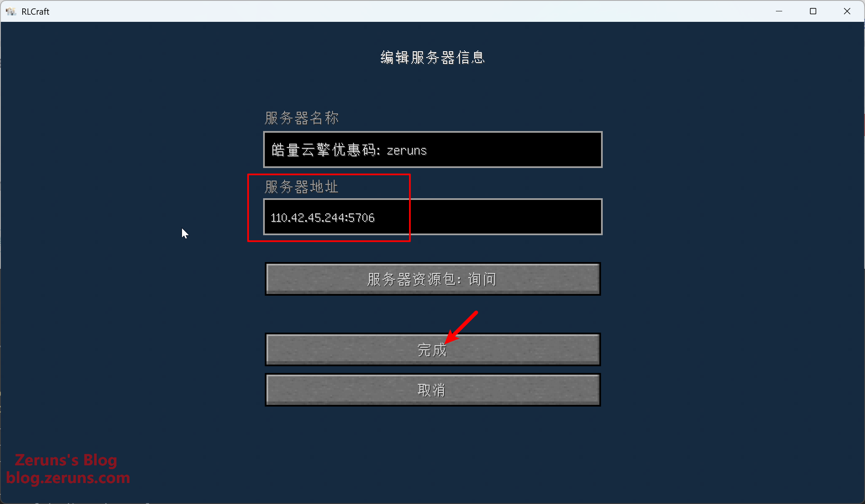Click the Zeruns's Blog watermark text

pyautogui.click(x=66, y=460)
